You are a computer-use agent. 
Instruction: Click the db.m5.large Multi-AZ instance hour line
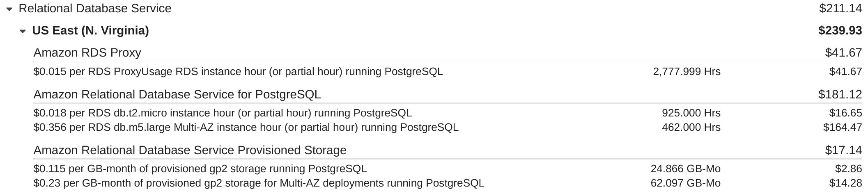click(x=246, y=128)
